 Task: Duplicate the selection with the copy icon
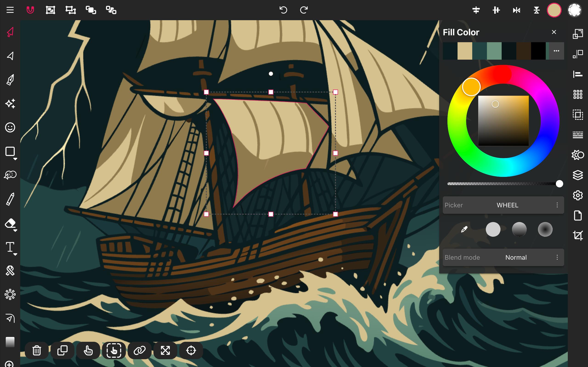click(62, 350)
